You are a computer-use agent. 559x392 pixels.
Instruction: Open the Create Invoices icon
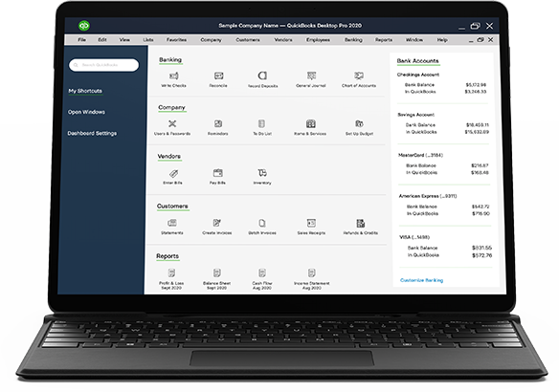(x=216, y=223)
